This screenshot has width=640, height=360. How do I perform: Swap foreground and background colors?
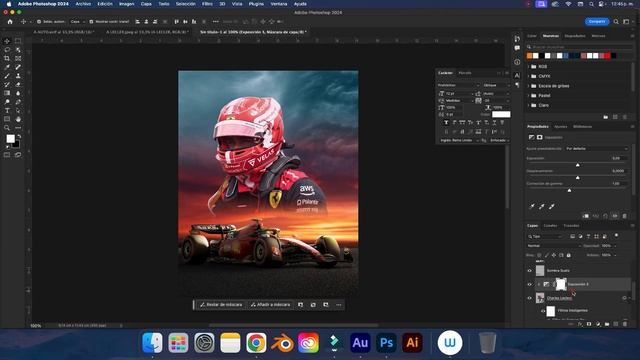[x=19, y=136]
